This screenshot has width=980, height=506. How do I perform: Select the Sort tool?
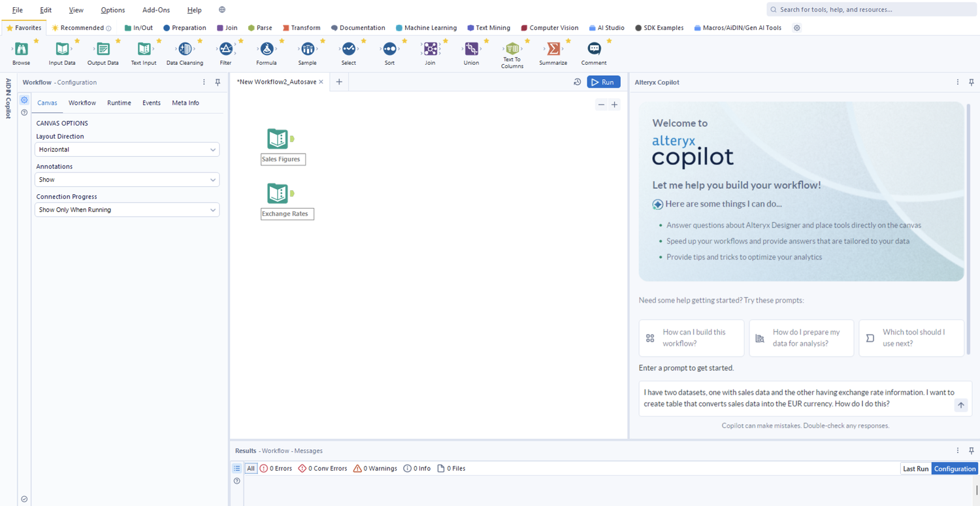click(389, 49)
